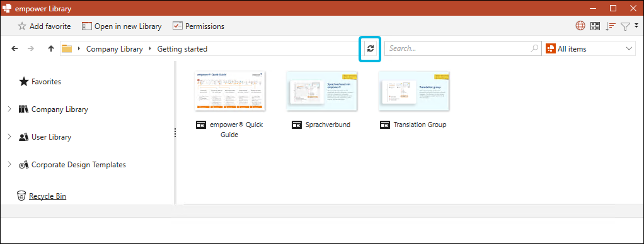Open the Permissions settings

pos(198,26)
